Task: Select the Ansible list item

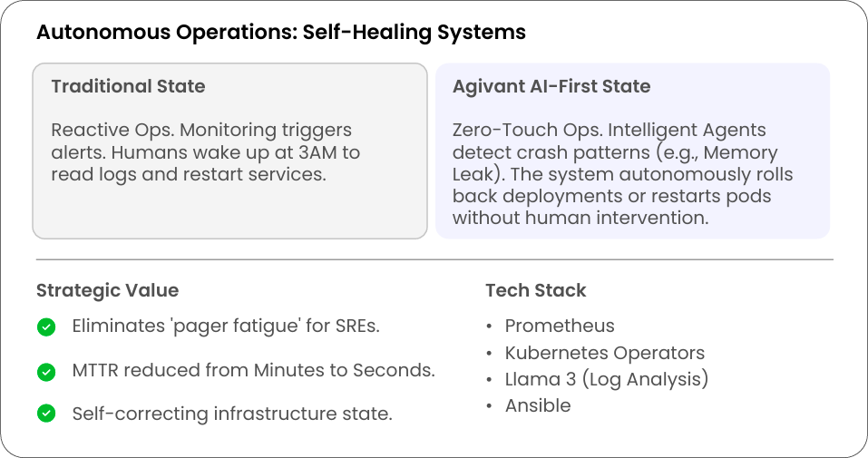Action: [538, 405]
